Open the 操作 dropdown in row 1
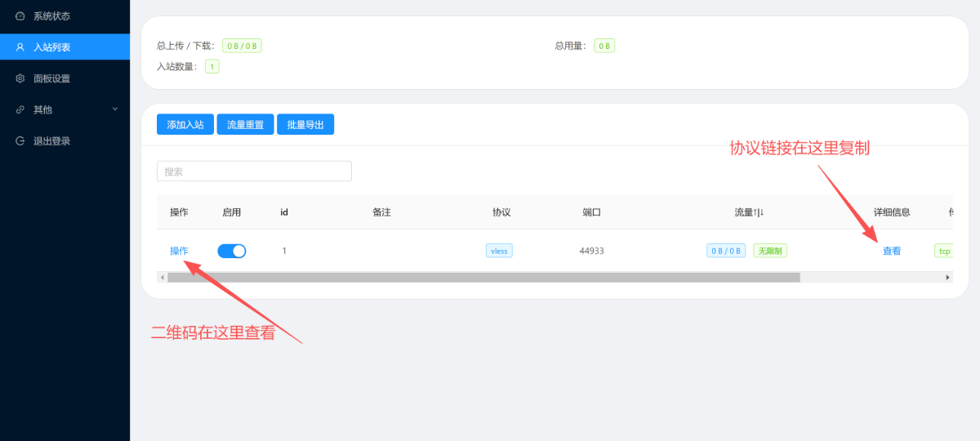The height and width of the screenshot is (441, 980). pyautogui.click(x=179, y=251)
